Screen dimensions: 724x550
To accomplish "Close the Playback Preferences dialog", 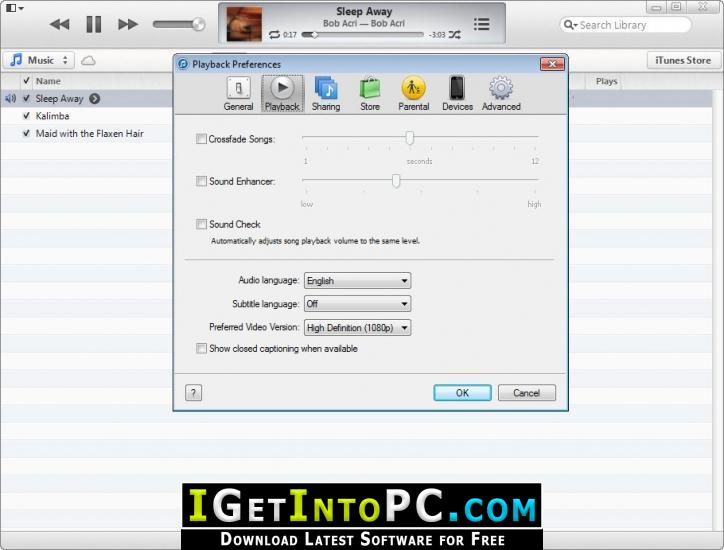I will (x=552, y=64).
